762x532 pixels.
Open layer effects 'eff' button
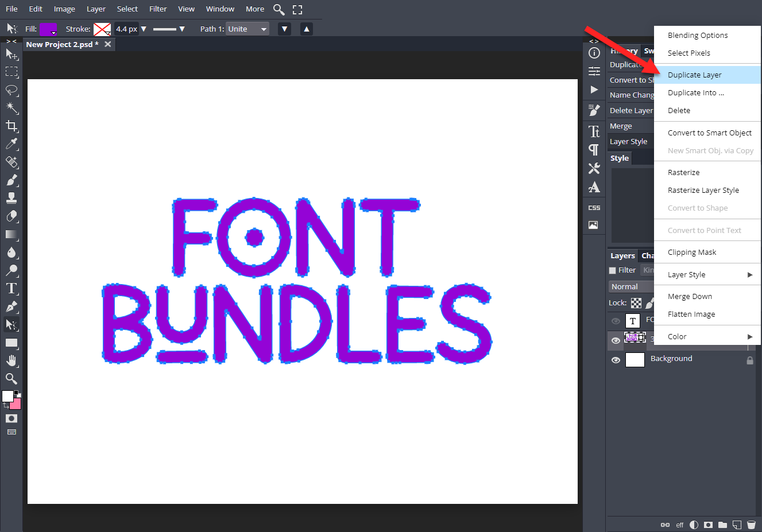[680, 525]
